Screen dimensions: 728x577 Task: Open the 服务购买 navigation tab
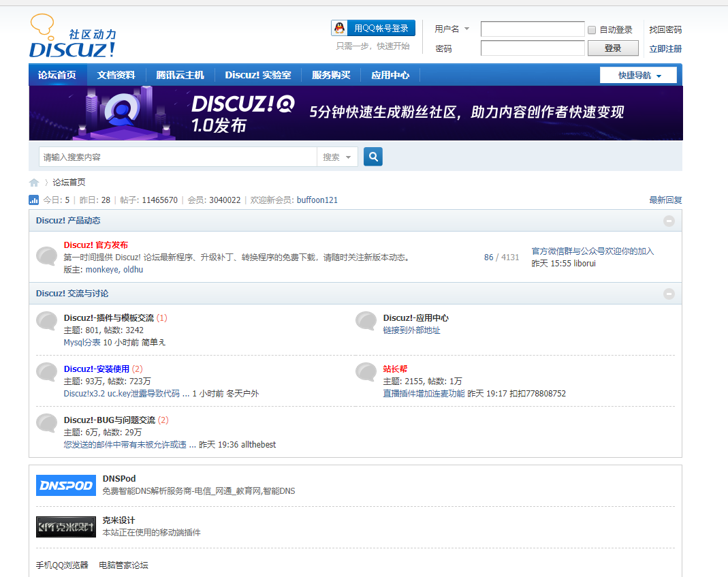(x=331, y=75)
